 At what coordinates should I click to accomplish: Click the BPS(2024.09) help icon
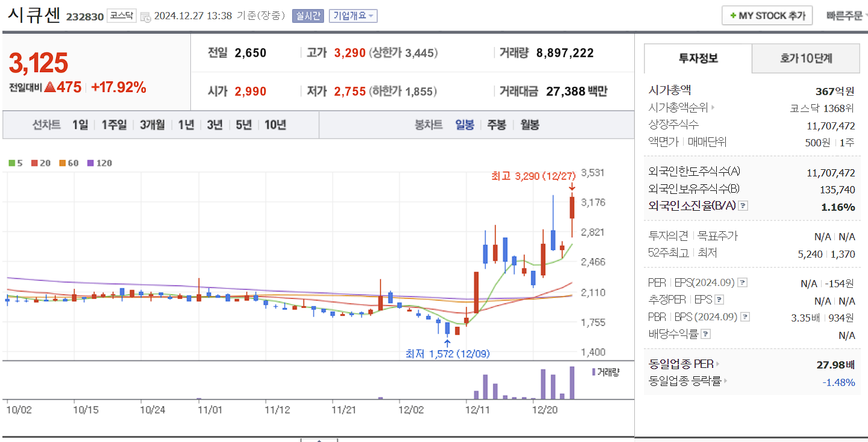[745, 317]
